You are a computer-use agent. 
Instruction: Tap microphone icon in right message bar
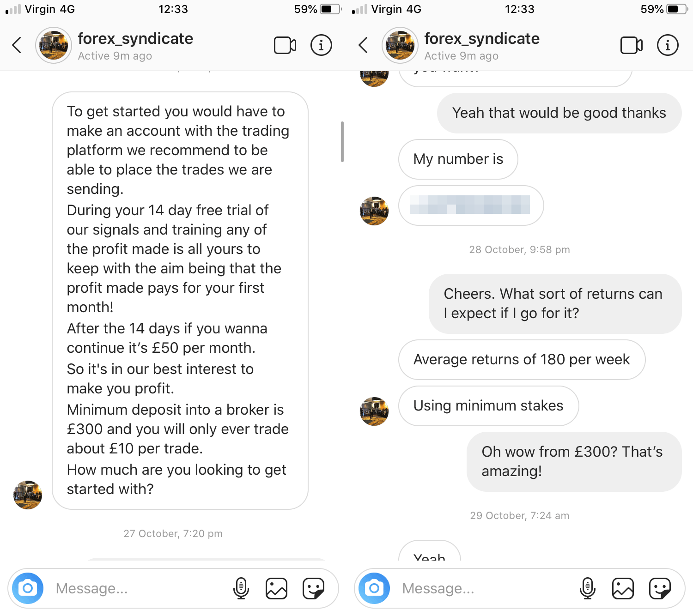pyautogui.click(x=588, y=588)
